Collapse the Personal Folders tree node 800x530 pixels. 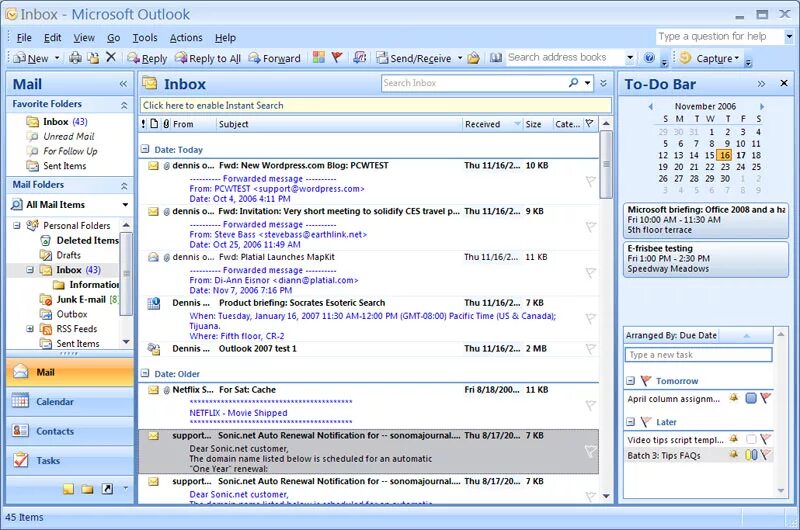tap(17, 225)
